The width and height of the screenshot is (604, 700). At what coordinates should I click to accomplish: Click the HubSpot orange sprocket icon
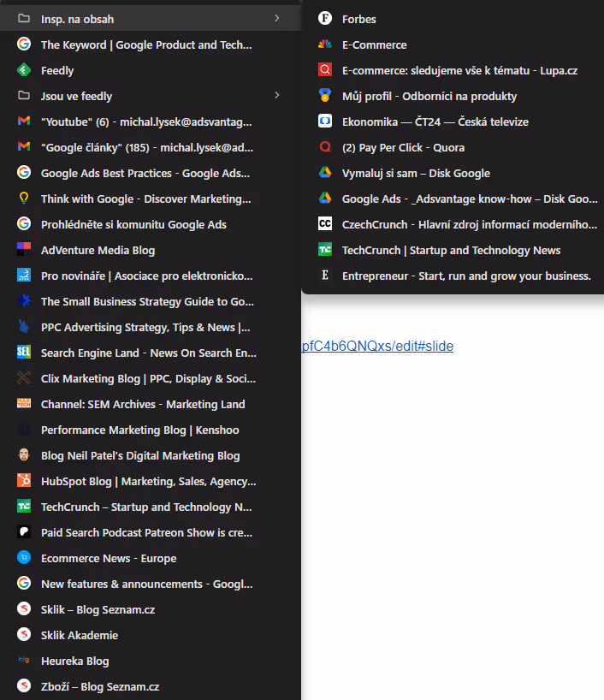click(x=24, y=480)
